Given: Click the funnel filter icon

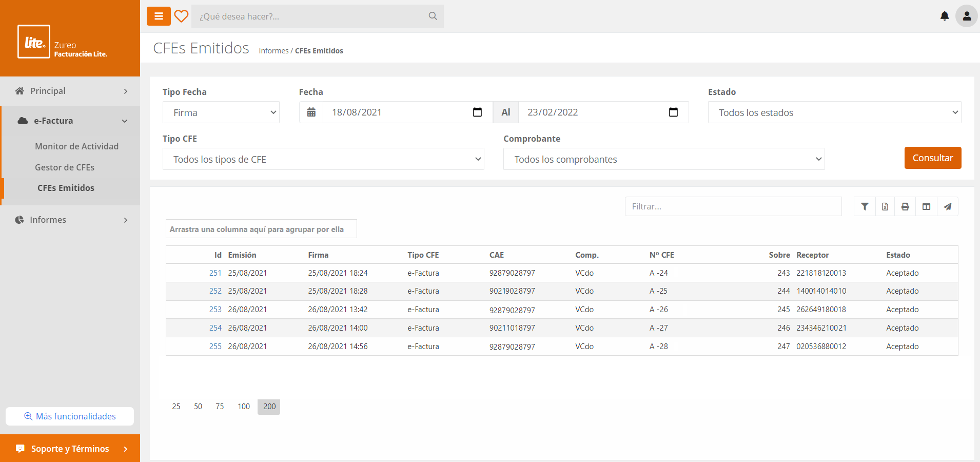Looking at the screenshot, I should (x=865, y=206).
